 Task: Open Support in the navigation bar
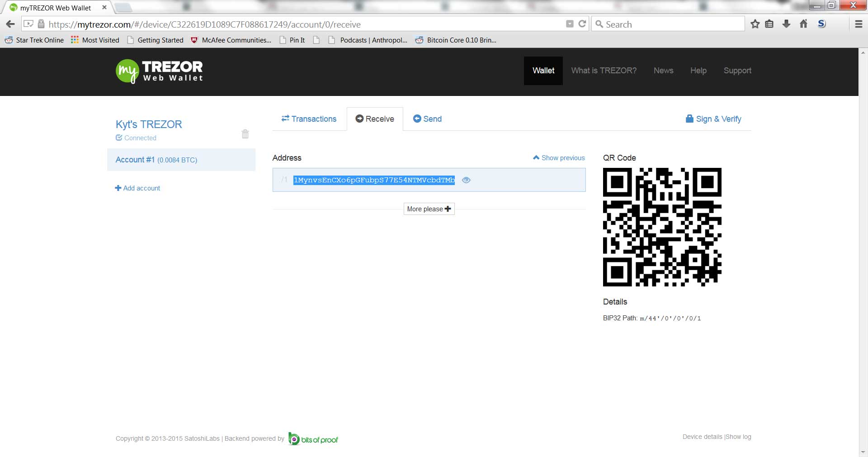737,71
